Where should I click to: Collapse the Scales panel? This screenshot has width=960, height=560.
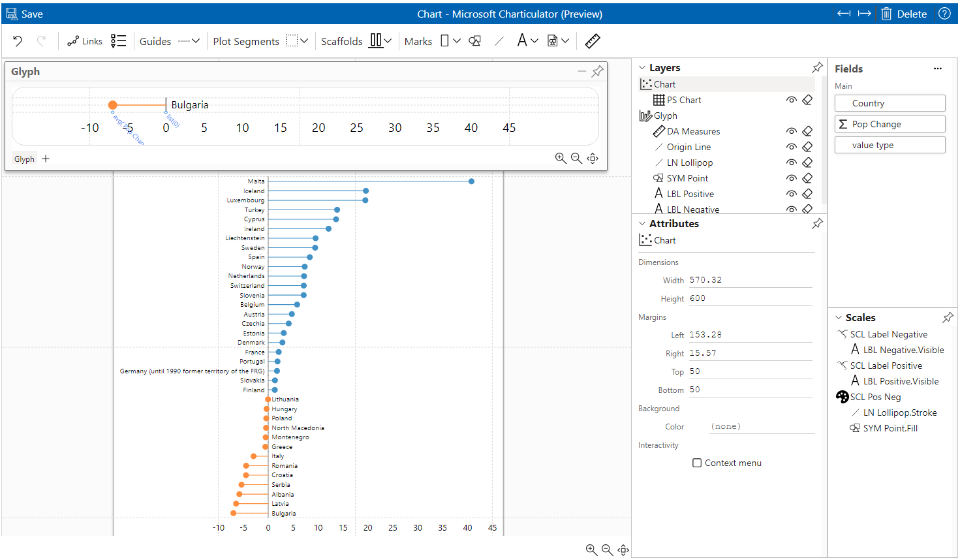838,317
